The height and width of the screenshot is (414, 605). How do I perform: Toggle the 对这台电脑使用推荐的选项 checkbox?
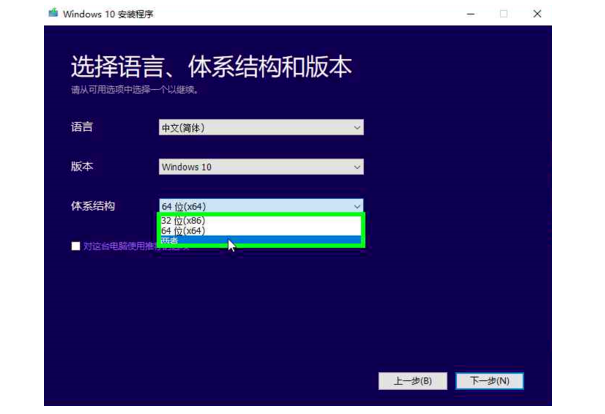point(76,246)
